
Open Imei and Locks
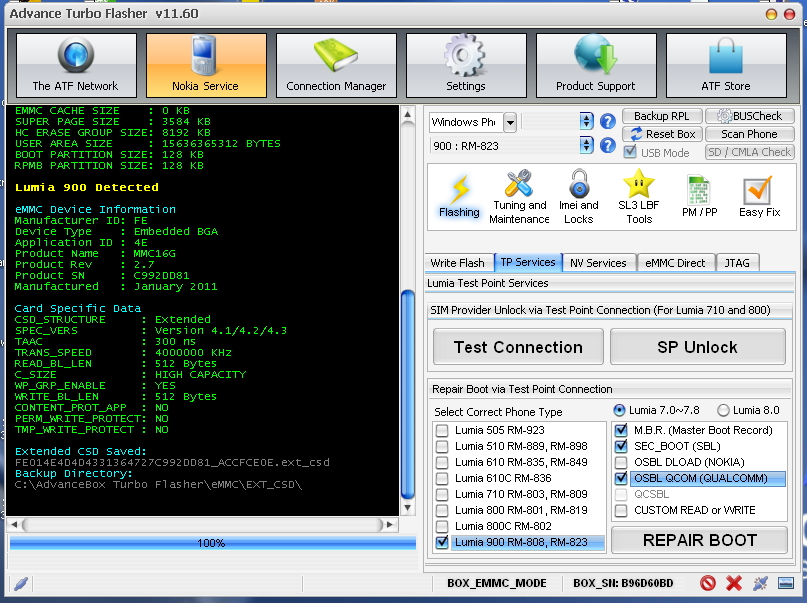click(578, 197)
